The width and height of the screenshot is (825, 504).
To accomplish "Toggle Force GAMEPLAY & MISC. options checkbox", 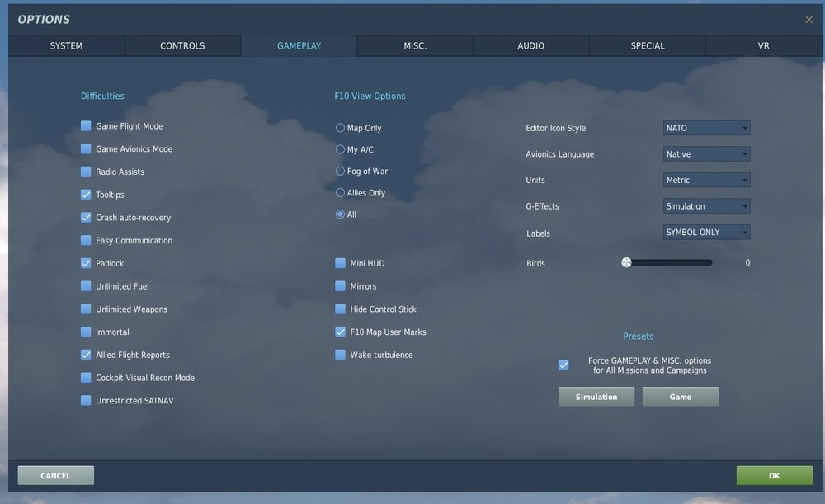I will (563, 364).
